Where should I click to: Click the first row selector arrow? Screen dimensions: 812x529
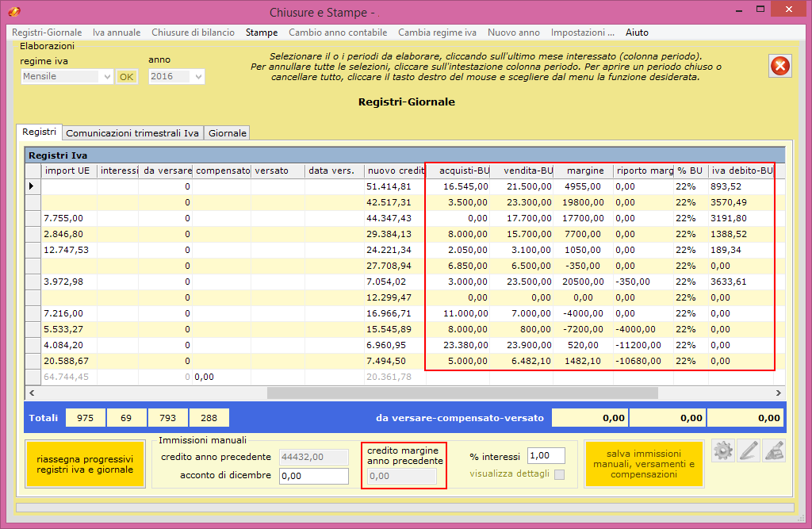(33, 186)
